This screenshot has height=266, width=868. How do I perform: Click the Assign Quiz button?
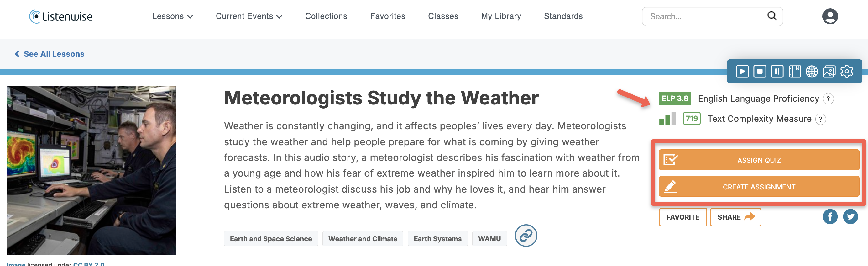click(x=759, y=160)
